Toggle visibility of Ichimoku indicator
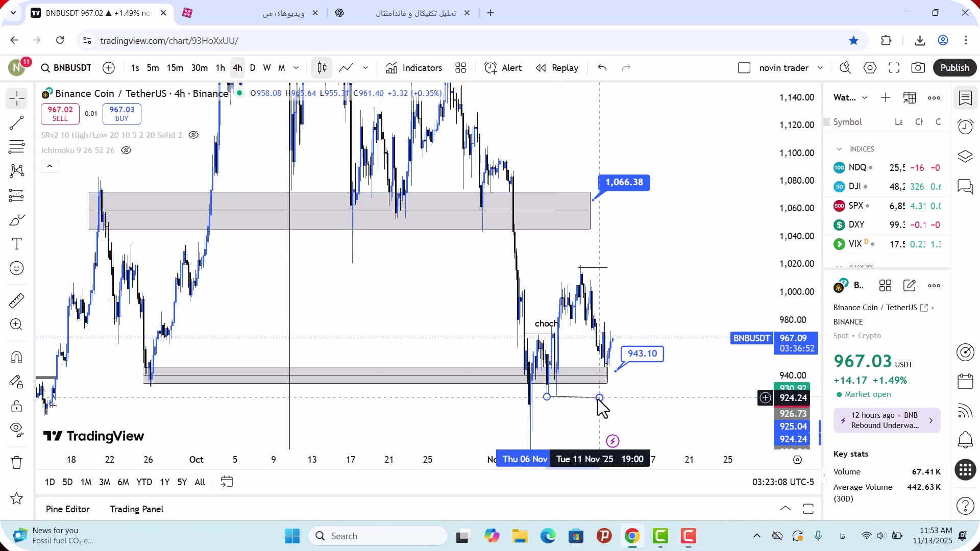Viewport: 980px width, 551px height. pos(126,151)
